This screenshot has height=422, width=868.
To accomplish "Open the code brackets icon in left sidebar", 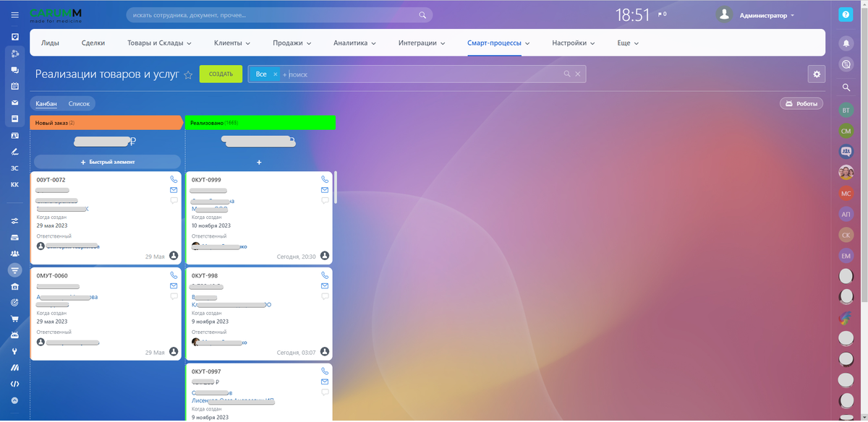I will click(x=15, y=384).
